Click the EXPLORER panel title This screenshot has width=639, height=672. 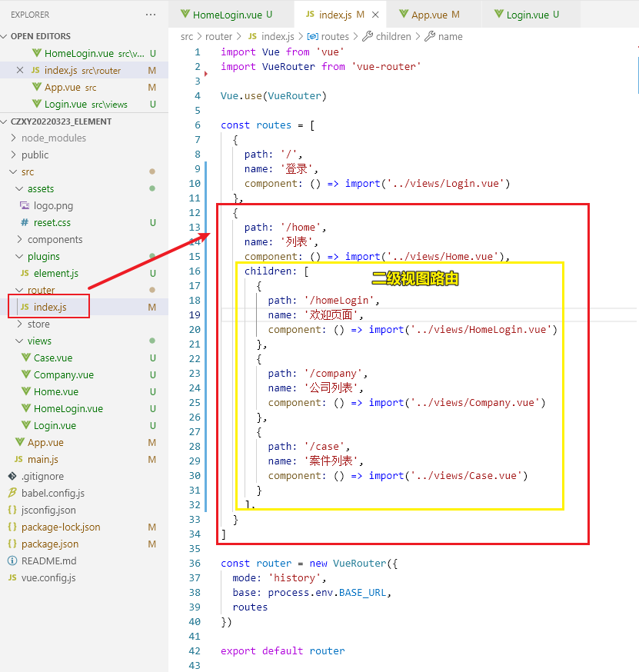(x=30, y=15)
